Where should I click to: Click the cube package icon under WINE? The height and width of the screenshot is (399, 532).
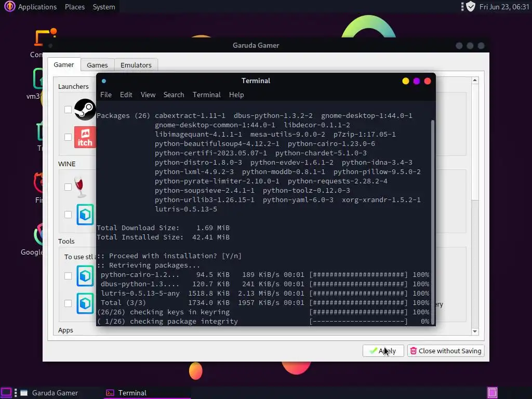(85, 215)
